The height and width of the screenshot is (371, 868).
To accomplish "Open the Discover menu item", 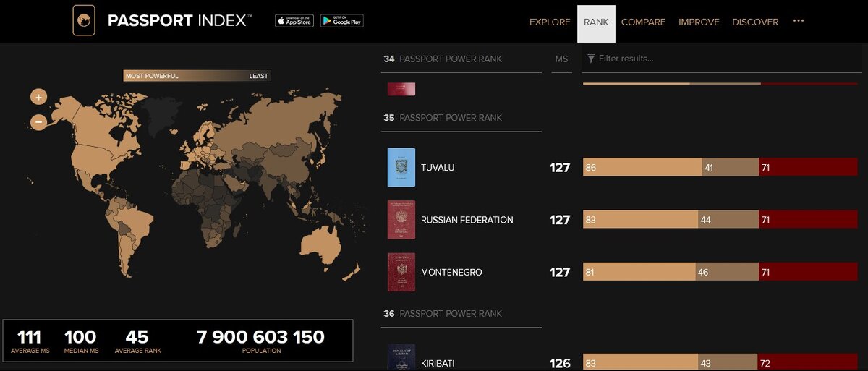I will (755, 22).
